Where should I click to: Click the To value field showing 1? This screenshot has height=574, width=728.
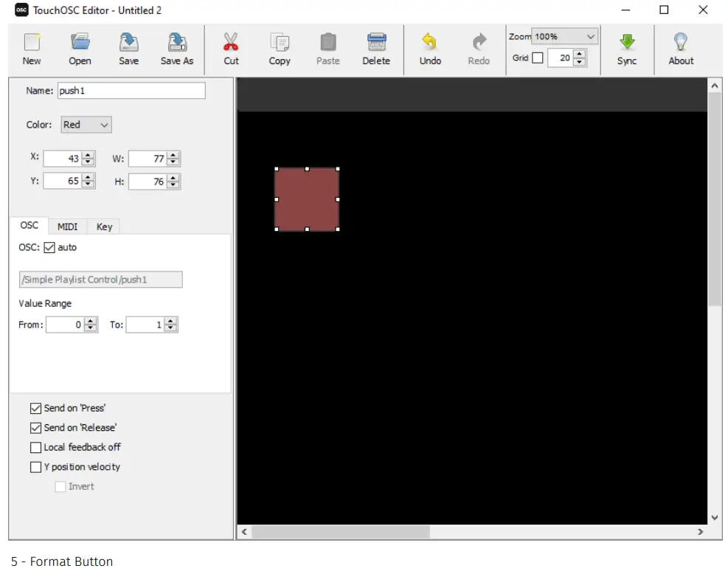point(145,325)
